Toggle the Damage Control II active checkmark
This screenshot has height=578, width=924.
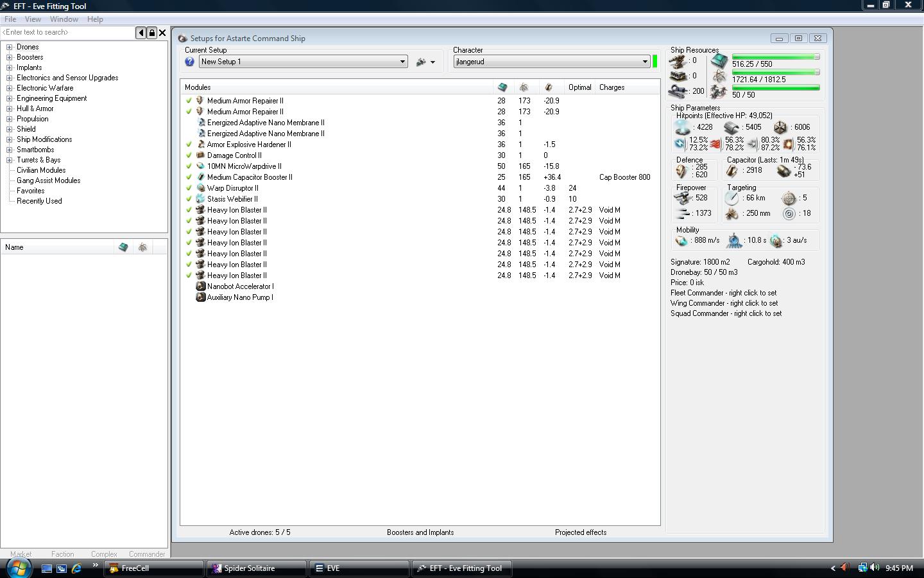(x=189, y=155)
